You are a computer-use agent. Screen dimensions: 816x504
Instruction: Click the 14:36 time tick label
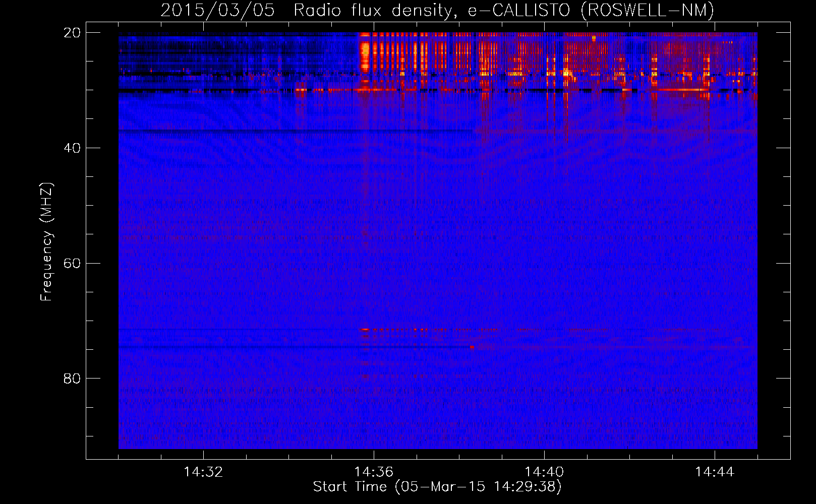pyautogui.click(x=374, y=472)
